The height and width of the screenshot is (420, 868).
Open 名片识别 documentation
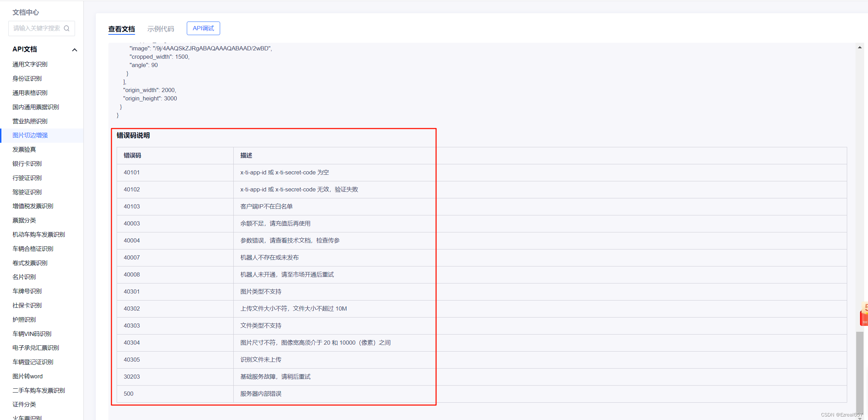tap(24, 277)
